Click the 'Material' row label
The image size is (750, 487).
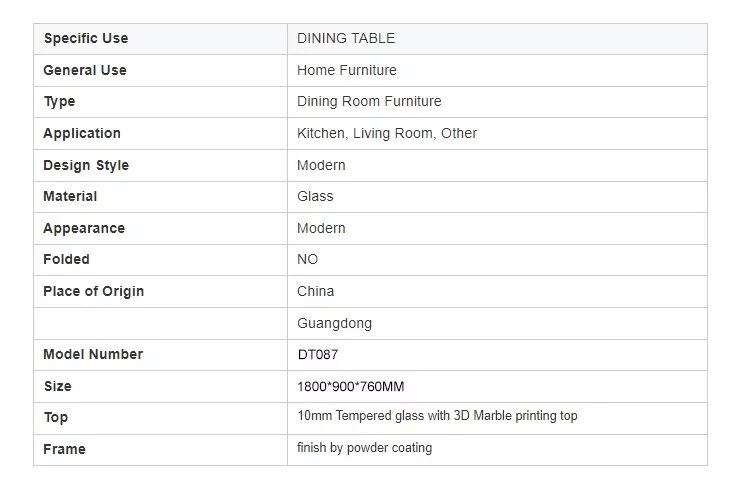(70, 197)
